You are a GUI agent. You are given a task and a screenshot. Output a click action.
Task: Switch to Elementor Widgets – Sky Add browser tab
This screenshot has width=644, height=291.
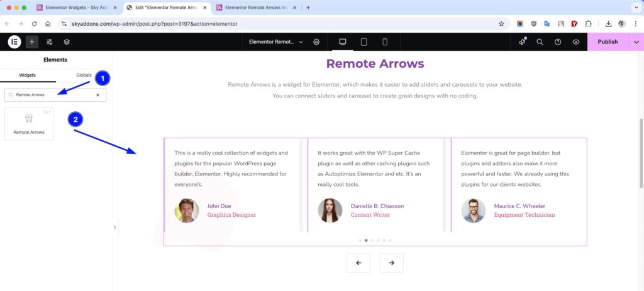77,8
